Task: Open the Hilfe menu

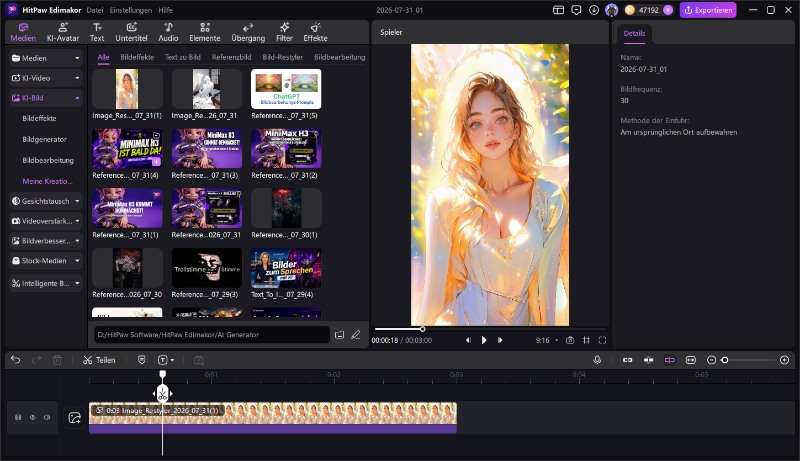Action: point(165,10)
